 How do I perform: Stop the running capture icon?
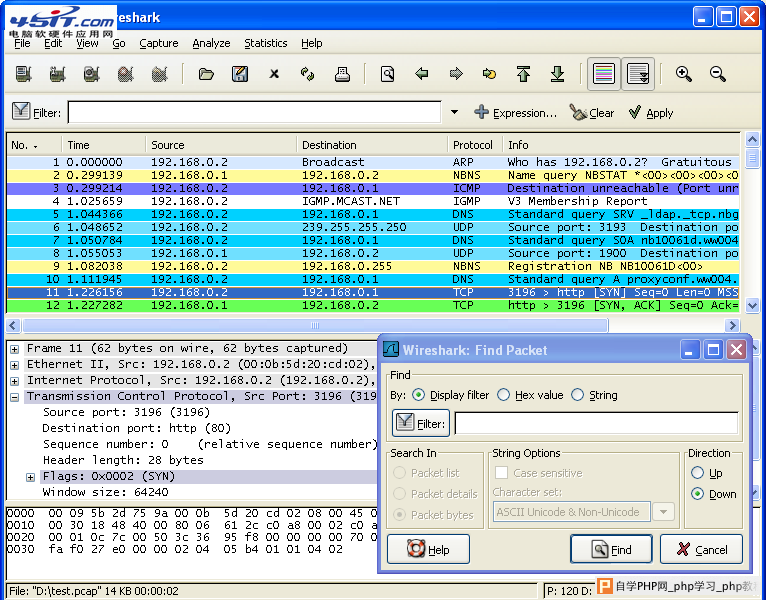[x=126, y=74]
